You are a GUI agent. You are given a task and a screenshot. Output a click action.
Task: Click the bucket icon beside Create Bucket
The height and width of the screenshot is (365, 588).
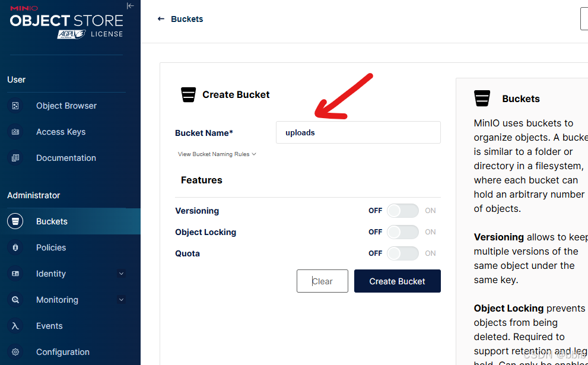(x=188, y=94)
